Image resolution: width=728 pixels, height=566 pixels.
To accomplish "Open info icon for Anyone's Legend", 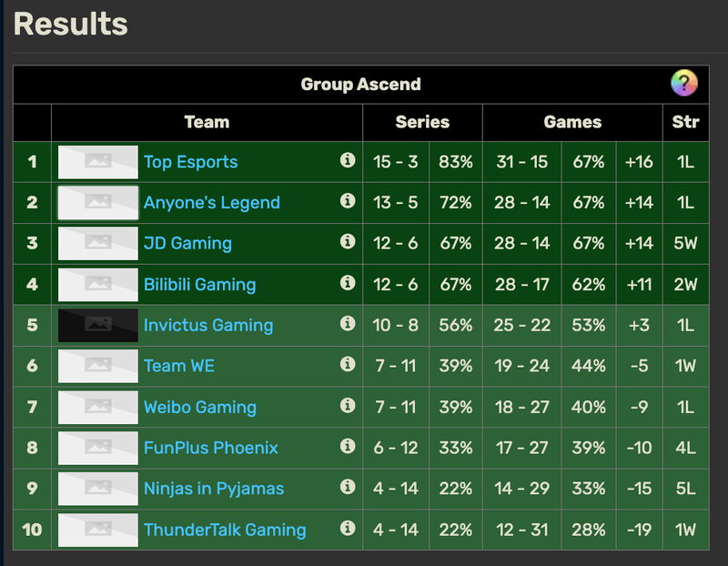I will pyautogui.click(x=347, y=201).
